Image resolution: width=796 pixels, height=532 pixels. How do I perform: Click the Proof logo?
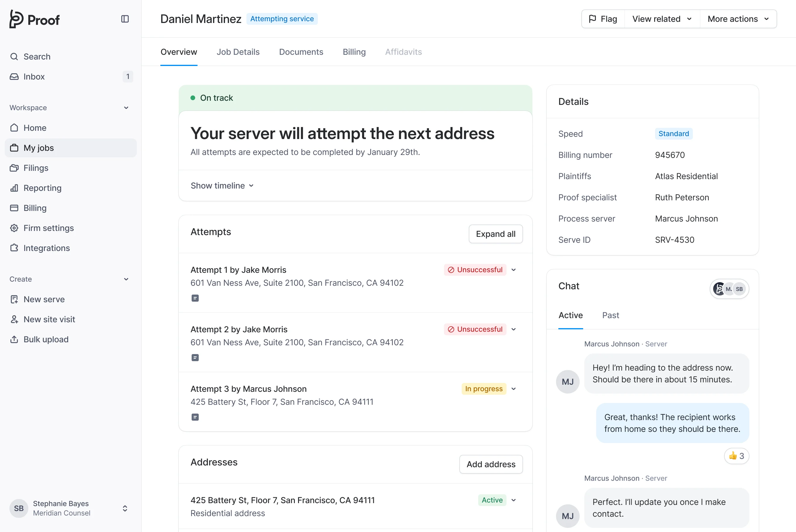(x=34, y=19)
